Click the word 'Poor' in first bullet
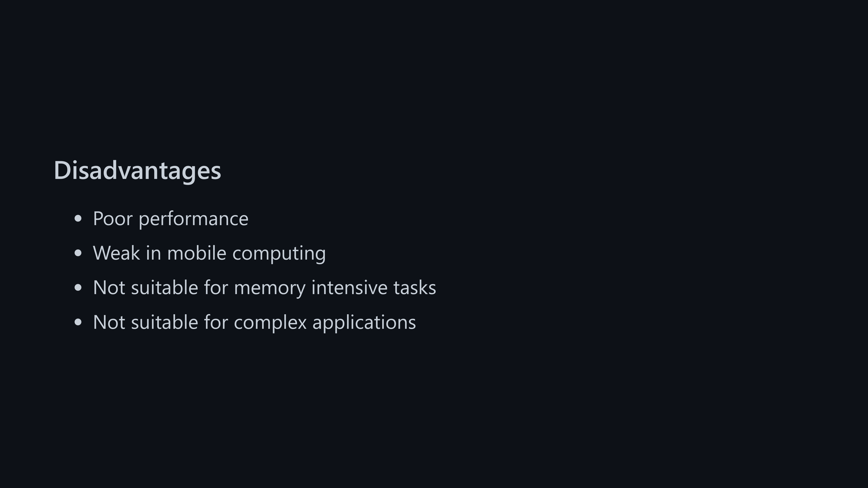 [x=113, y=219]
